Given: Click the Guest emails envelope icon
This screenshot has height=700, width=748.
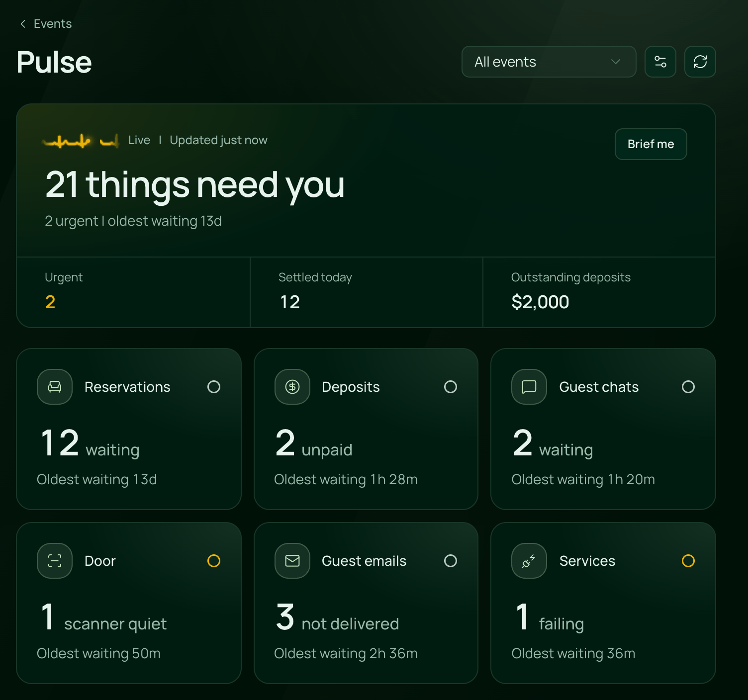Looking at the screenshot, I should pyautogui.click(x=292, y=561).
